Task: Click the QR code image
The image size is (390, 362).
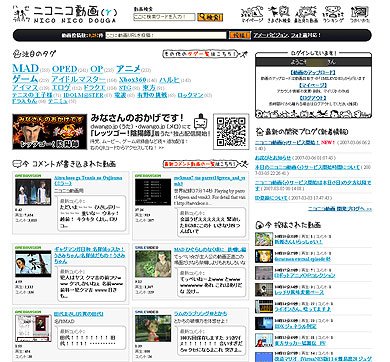Action: (231, 132)
